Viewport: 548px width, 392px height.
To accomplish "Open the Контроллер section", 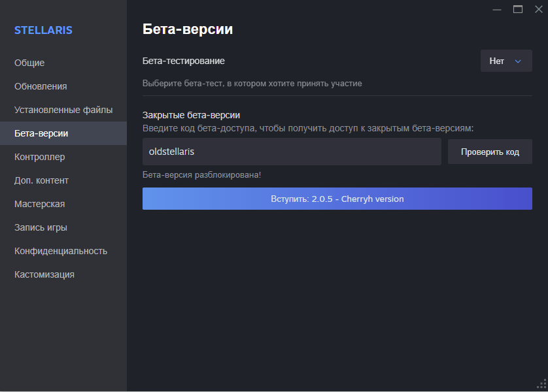I will [63, 157].
